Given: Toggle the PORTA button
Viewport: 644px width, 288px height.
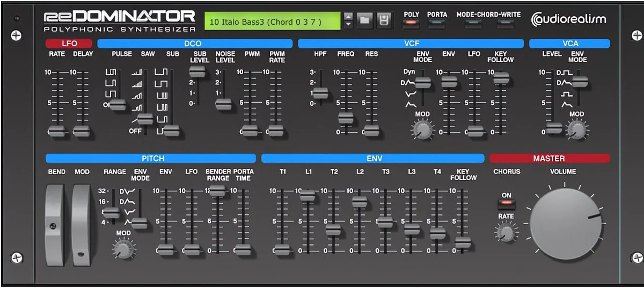Looking at the screenshot, I should point(437,23).
